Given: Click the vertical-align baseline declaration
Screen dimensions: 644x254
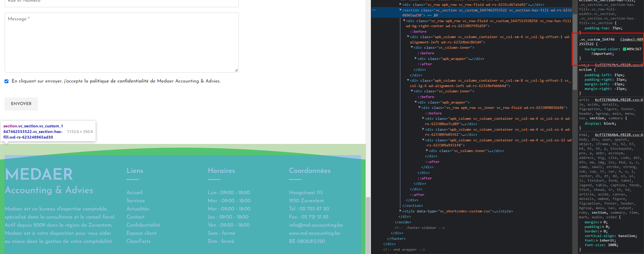Looking at the screenshot, I should 611,236.
